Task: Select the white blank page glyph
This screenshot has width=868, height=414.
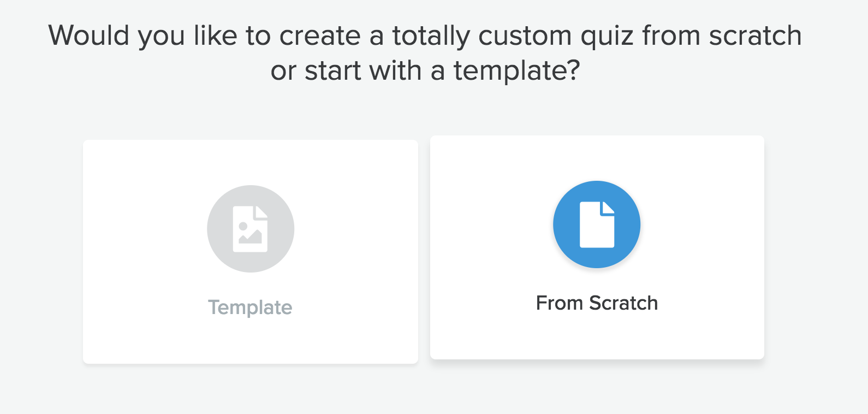Action: pos(597,224)
